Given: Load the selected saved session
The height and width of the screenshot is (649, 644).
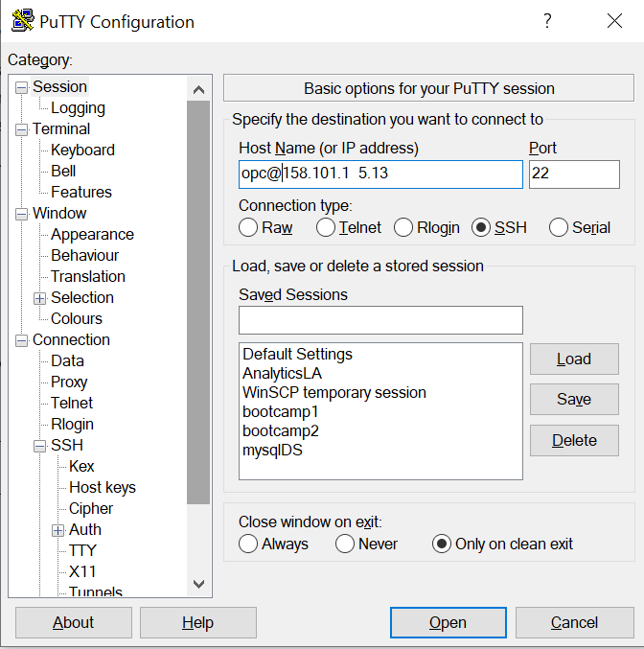Looking at the screenshot, I should (x=573, y=359).
